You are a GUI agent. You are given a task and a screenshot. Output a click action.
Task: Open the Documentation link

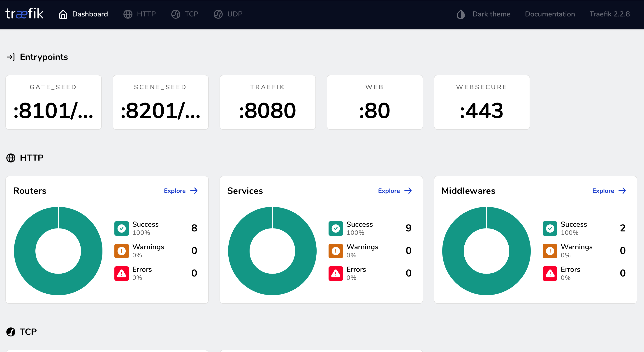[549, 14]
